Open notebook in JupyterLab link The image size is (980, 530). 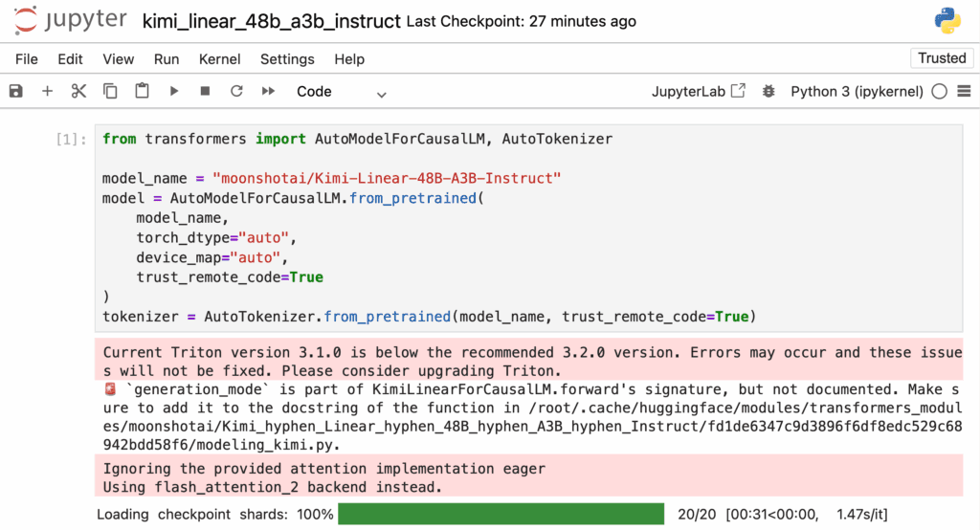click(698, 92)
